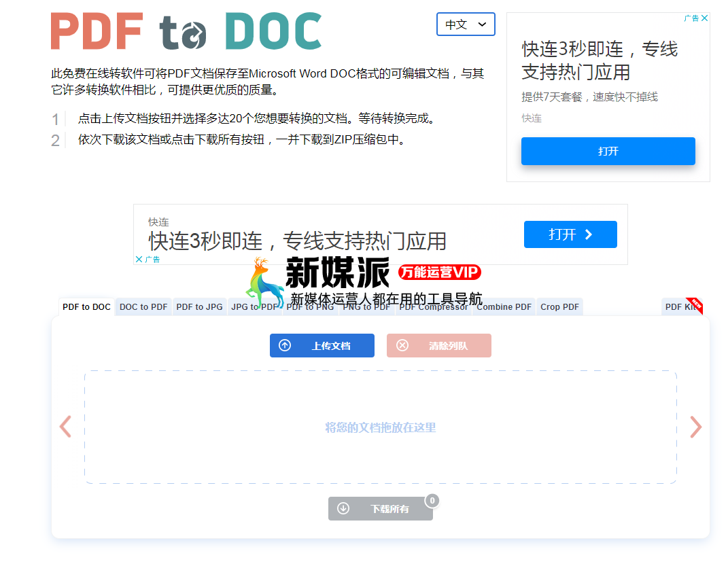
Task: Click the banner ad headline text 快连3秒即连
Action: (x=297, y=241)
